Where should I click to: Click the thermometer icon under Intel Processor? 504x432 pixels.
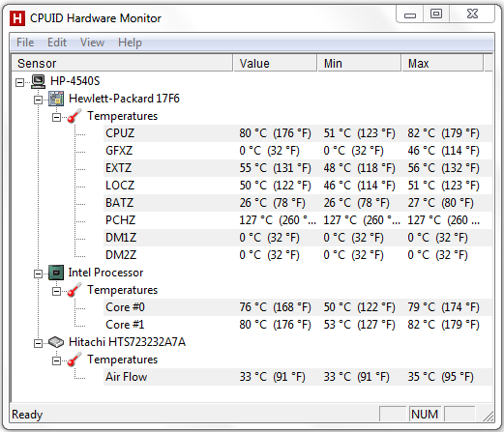[74, 290]
